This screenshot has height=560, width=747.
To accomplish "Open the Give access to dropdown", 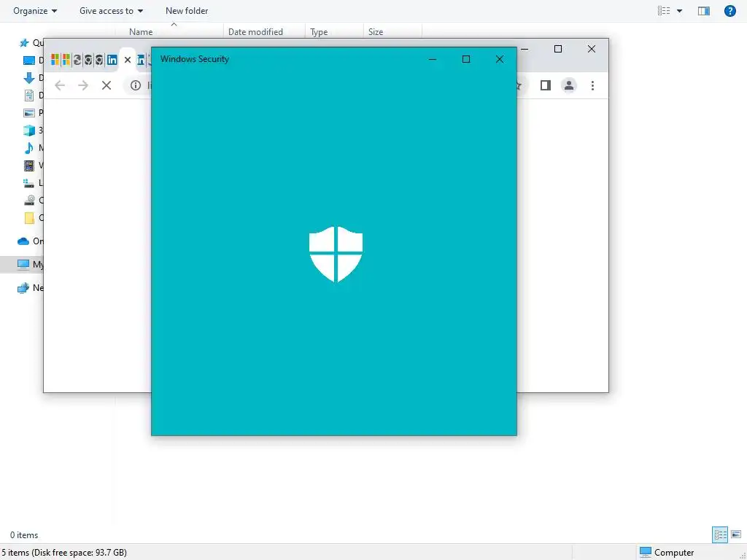I will point(111,10).
